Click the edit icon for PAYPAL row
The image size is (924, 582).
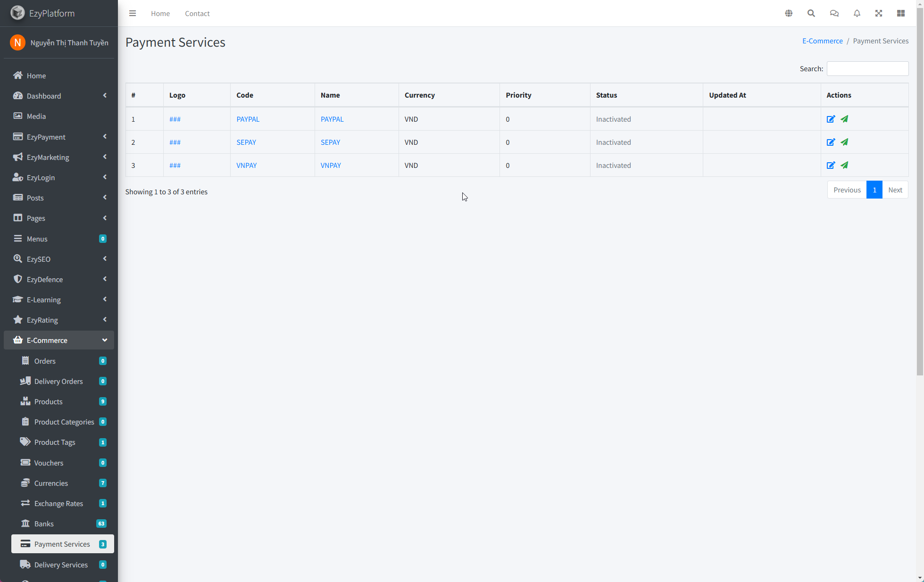tap(831, 119)
